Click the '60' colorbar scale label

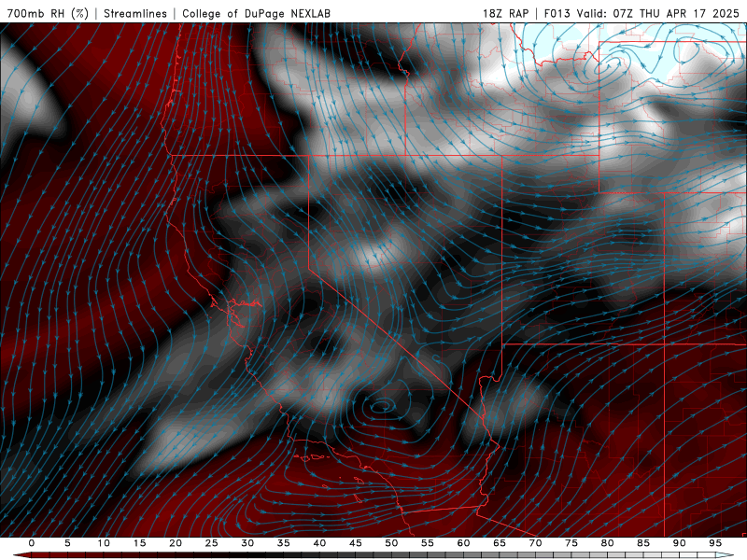click(x=463, y=543)
